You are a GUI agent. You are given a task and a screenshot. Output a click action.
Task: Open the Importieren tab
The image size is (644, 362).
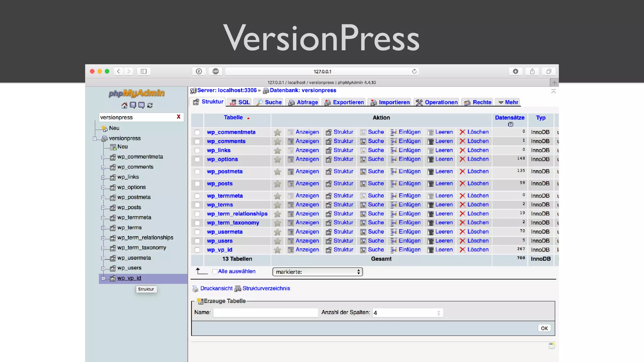[390, 102]
